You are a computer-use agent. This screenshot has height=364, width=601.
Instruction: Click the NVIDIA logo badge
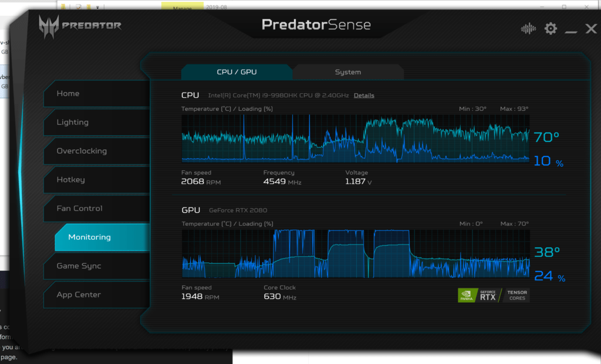pyautogui.click(x=467, y=295)
